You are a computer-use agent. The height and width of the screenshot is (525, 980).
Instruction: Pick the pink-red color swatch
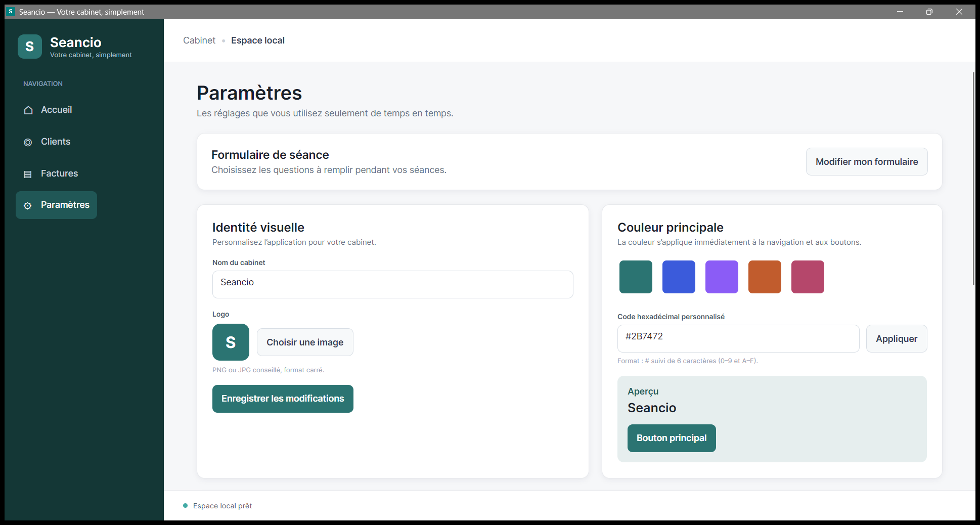click(x=808, y=277)
